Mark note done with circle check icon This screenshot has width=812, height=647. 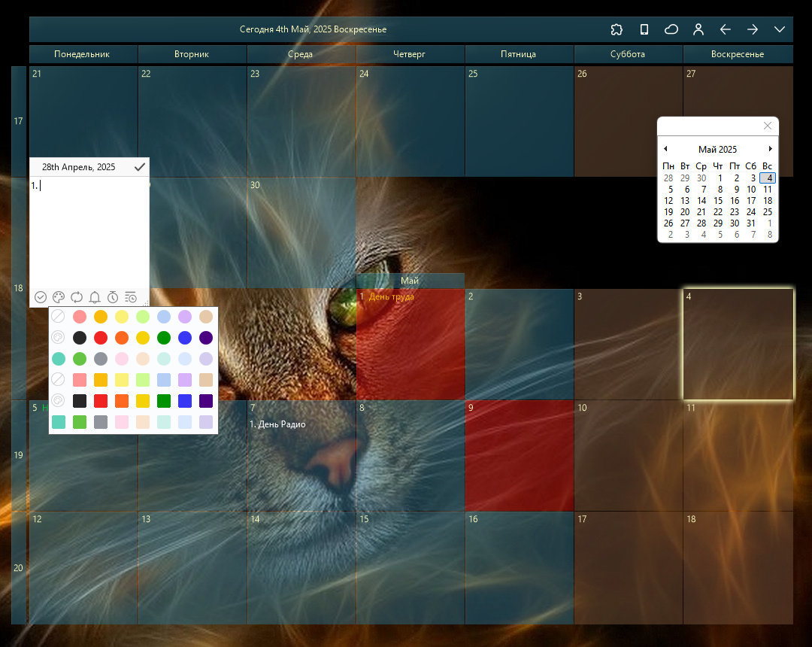pyautogui.click(x=41, y=297)
